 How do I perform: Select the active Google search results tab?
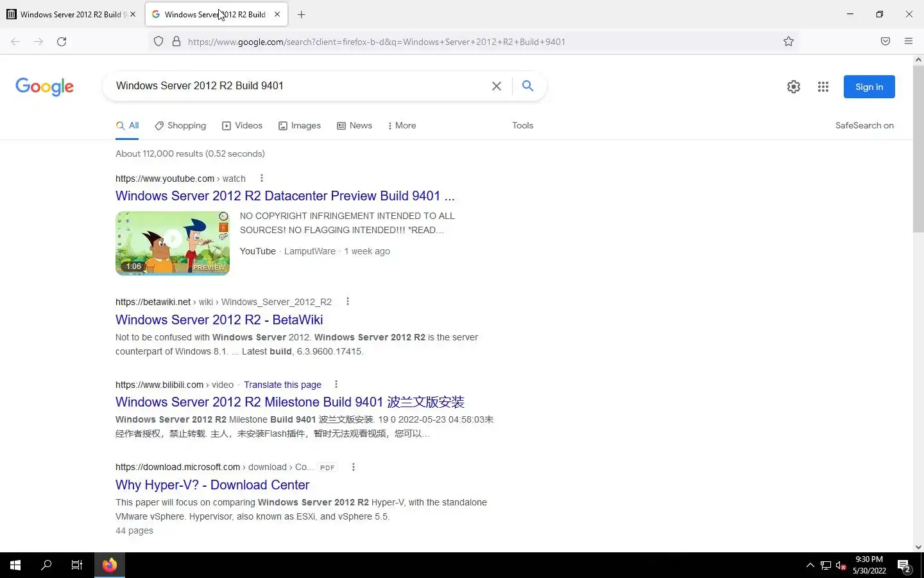215,14
